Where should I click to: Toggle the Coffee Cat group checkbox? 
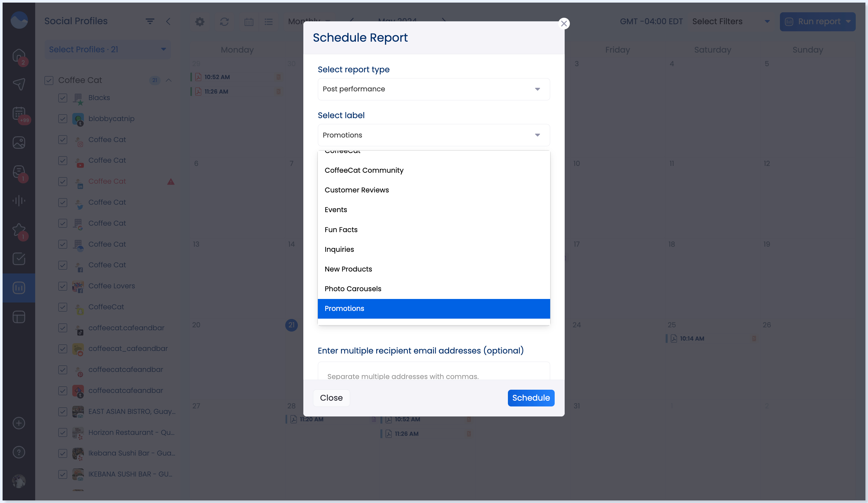(x=49, y=80)
